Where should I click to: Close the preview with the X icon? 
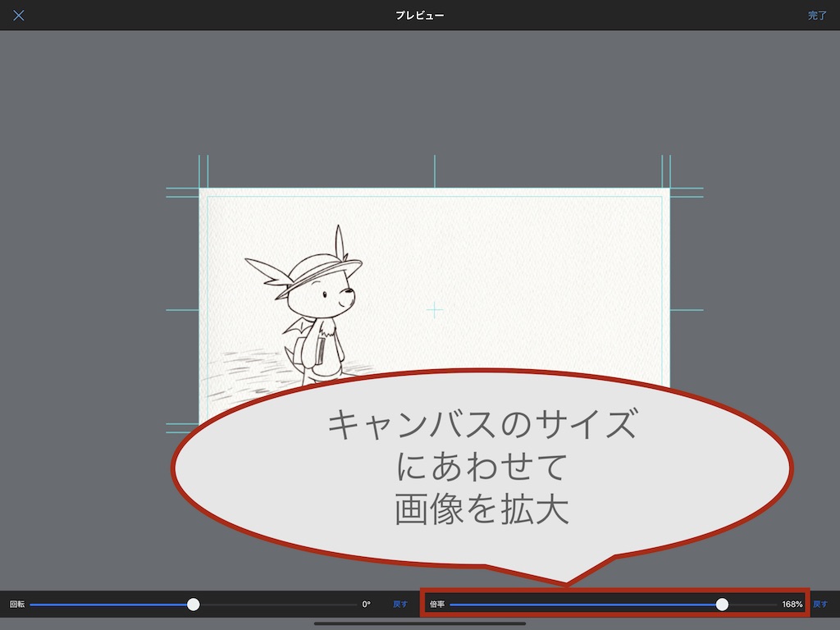(18, 16)
